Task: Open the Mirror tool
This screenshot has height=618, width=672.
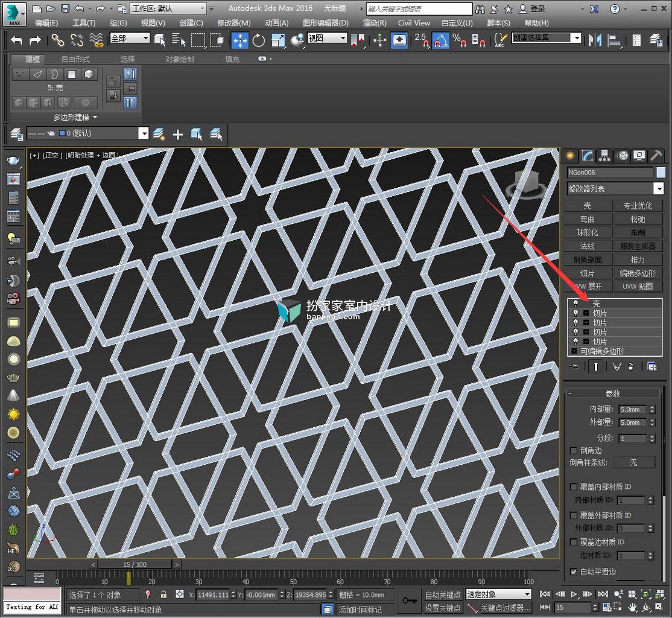Action: [595, 41]
